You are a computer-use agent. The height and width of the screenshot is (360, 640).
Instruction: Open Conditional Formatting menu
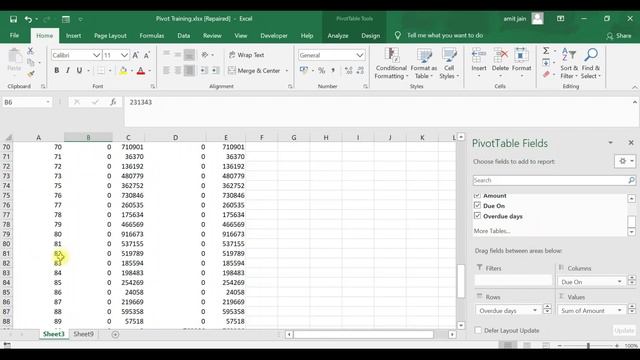[x=391, y=63]
